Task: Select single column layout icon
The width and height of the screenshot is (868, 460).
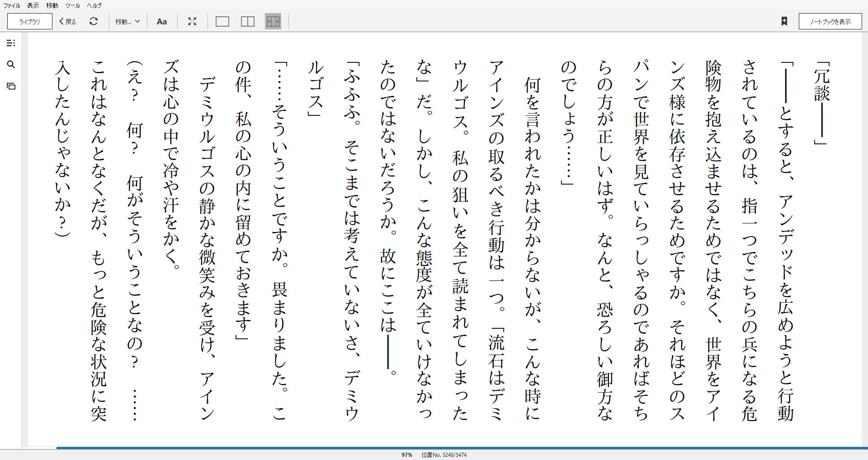Action: [222, 21]
